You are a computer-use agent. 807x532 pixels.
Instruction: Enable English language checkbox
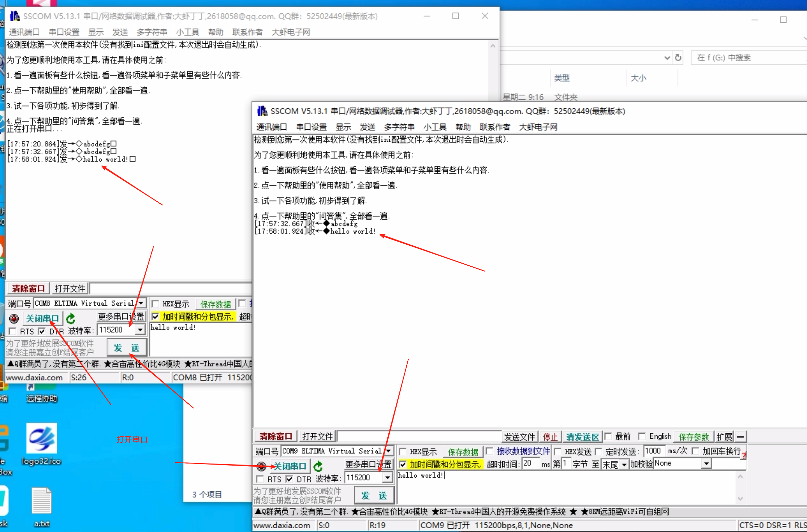pyautogui.click(x=642, y=436)
